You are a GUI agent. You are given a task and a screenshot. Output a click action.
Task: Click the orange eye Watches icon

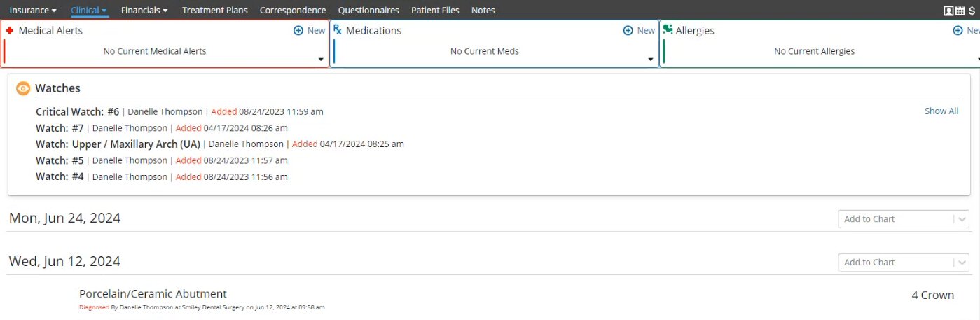point(23,88)
